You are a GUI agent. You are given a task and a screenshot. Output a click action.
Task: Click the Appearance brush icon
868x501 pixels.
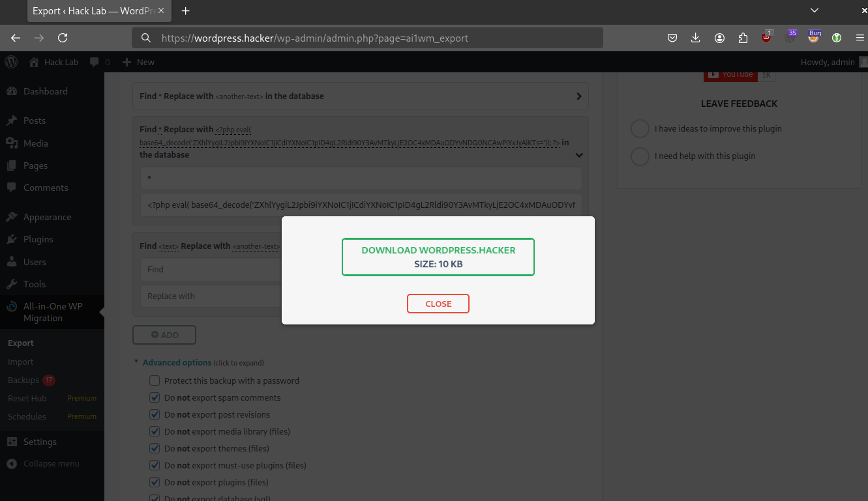click(x=12, y=217)
